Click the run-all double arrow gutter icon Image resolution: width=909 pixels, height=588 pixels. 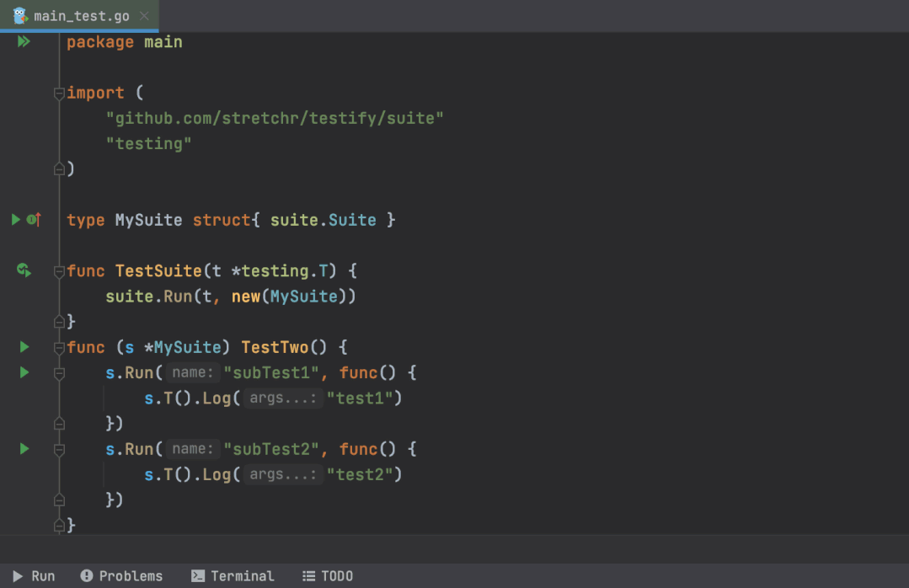click(24, 41)
